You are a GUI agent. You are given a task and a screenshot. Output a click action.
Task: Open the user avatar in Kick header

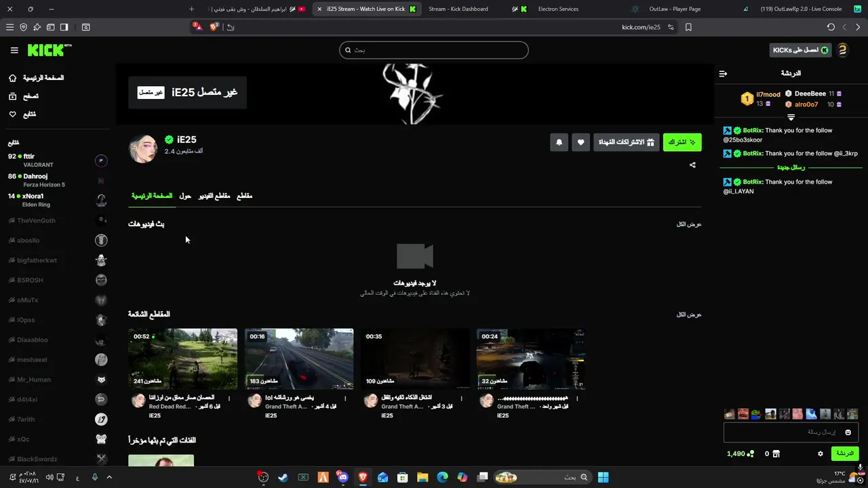[842, 50]
